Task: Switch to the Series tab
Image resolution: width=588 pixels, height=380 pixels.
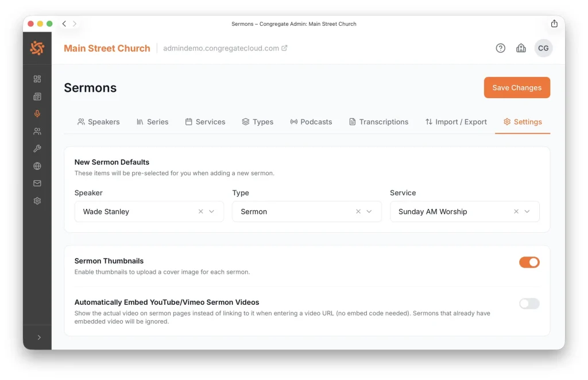Action: click(152, 122)
